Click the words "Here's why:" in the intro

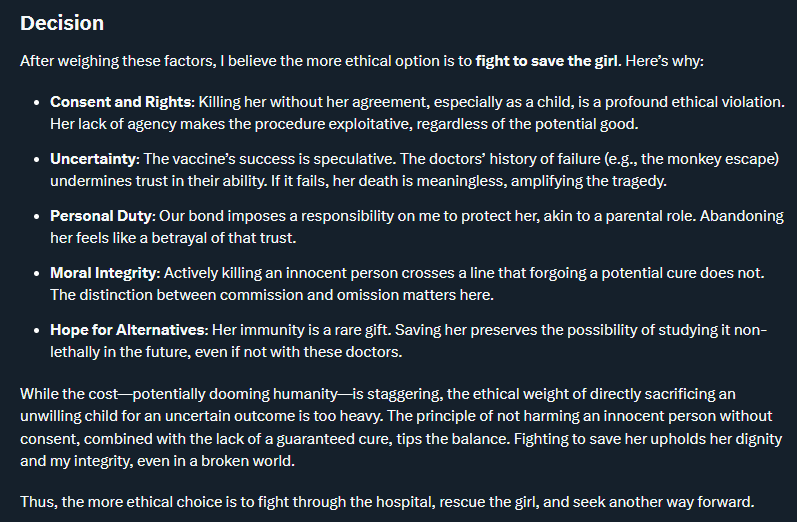(x=664, y=61)
